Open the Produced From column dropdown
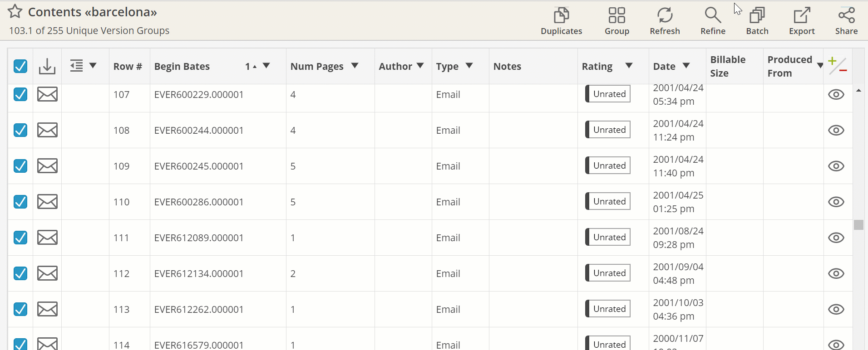Screen dimensions: 868x350 820,66
